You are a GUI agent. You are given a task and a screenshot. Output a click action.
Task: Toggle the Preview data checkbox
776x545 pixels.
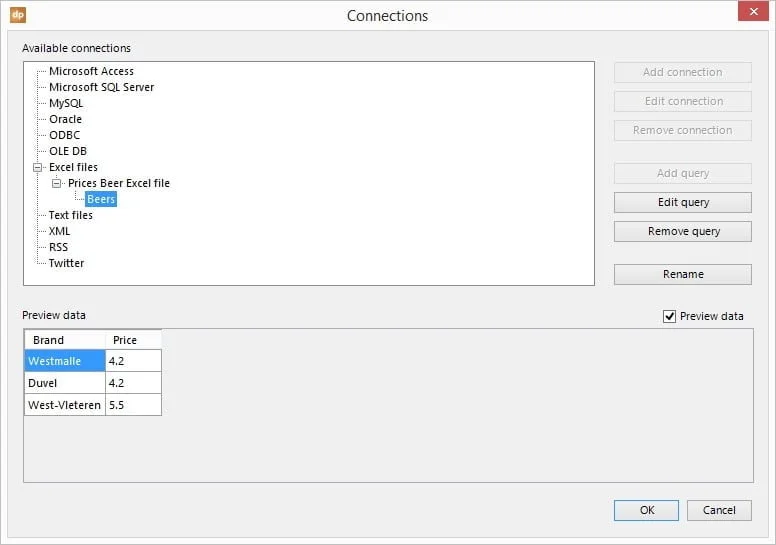(x=669, y=316)
